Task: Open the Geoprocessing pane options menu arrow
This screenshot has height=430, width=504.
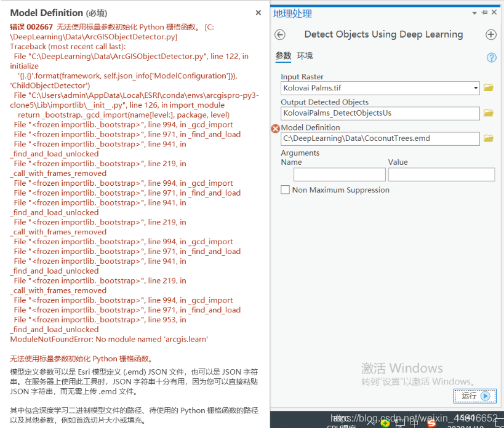Action: tap(474, 13)
